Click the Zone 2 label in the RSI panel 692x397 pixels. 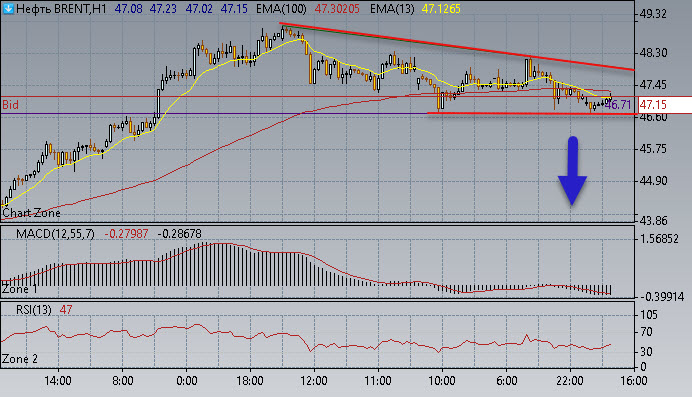20,359
